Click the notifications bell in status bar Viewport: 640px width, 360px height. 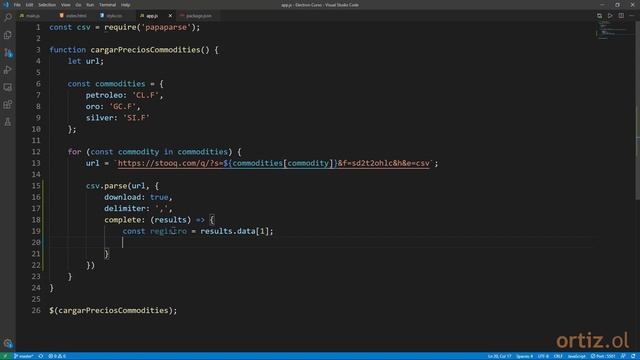[633, 356]
